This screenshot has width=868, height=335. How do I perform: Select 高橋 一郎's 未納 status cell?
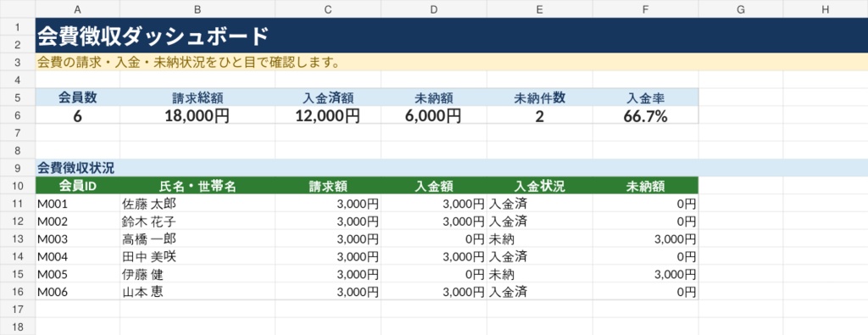540,238
